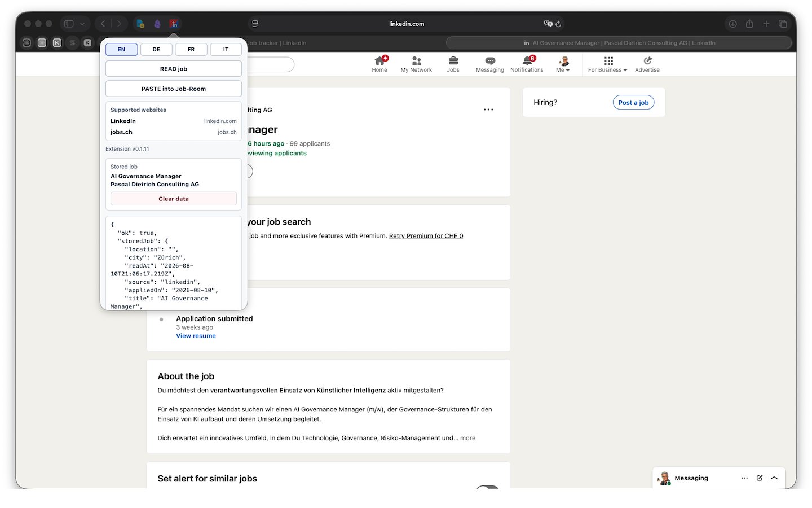This screenshot has height=508, width=812.
Task: Click 'Set alert for similar jobs' heading
Action: point(208,478)
